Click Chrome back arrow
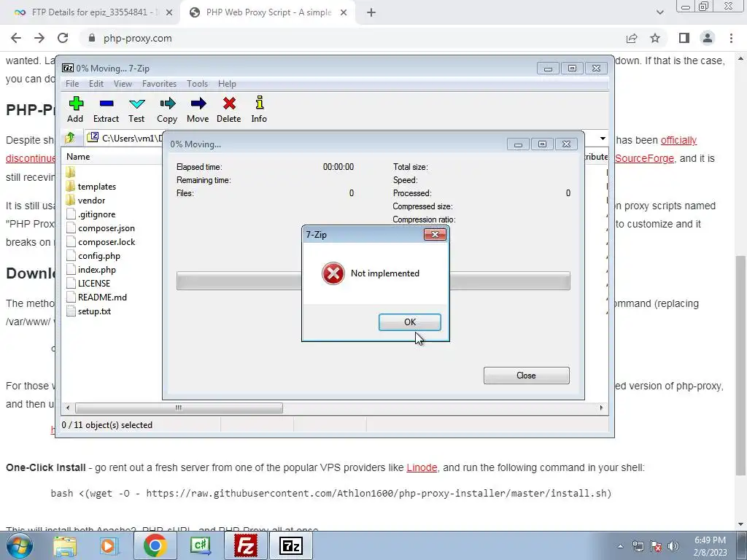Screen dimensions: 747x560 16,38
